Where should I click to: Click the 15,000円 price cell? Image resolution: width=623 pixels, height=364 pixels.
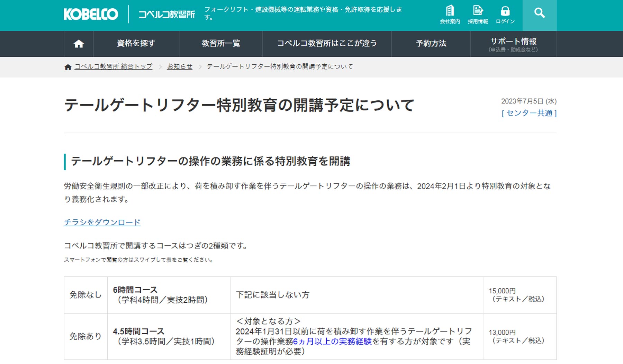[x=520, y=295]
